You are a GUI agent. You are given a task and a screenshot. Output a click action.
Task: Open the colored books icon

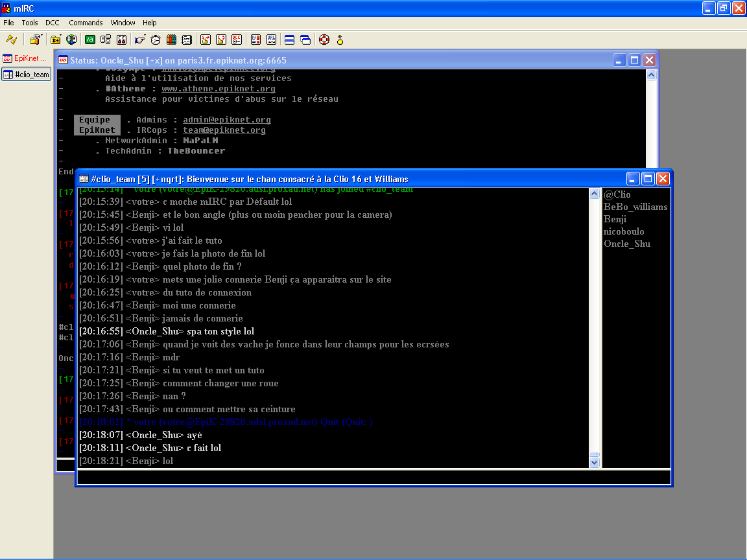coord(171,40)
